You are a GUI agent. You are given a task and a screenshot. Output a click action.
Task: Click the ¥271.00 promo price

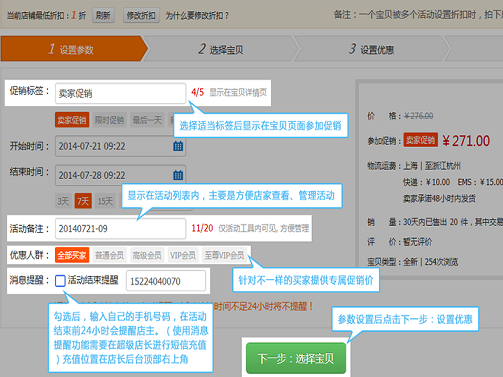click(x=466, y=141)
